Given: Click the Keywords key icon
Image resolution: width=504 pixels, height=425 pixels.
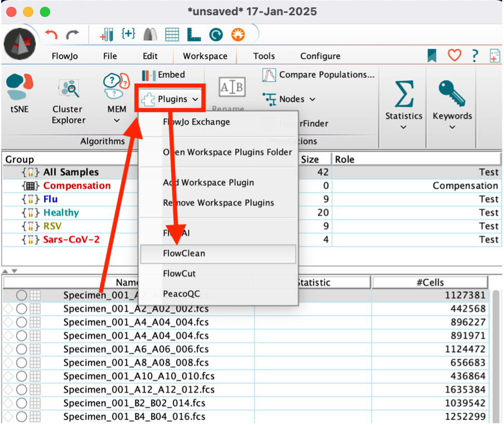Looking at the screenshot, I should pyautogui.click(x=452, y=93).
